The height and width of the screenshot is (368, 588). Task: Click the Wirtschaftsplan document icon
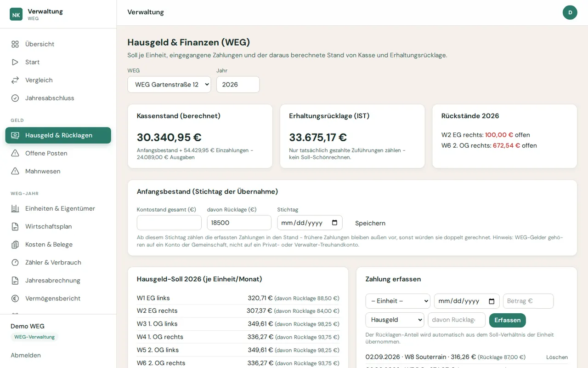point(15,226)
